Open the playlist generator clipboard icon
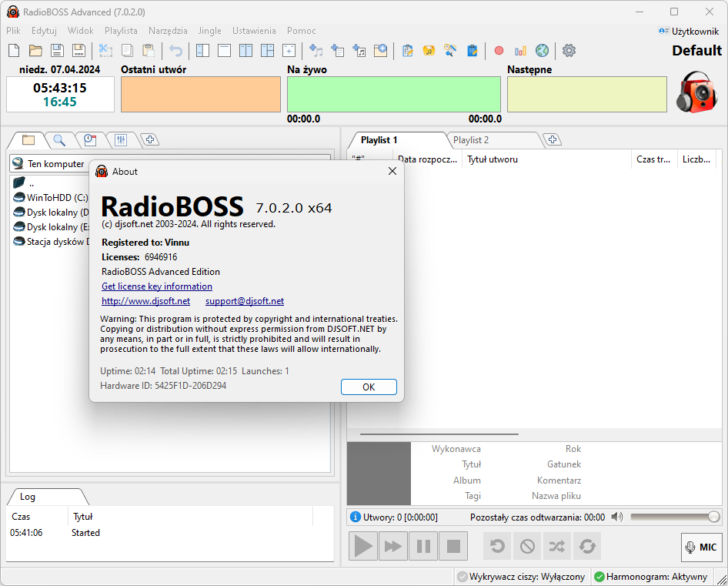The image size is (728, 586). pyautogui.click(x=408, y=50)
